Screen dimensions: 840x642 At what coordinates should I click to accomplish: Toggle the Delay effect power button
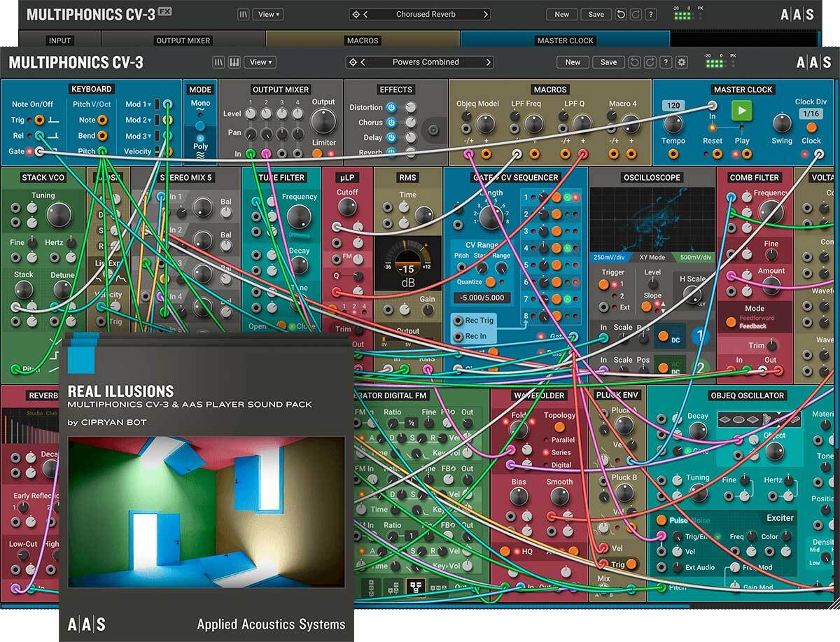pyautogui.click(x=391, y=138)
